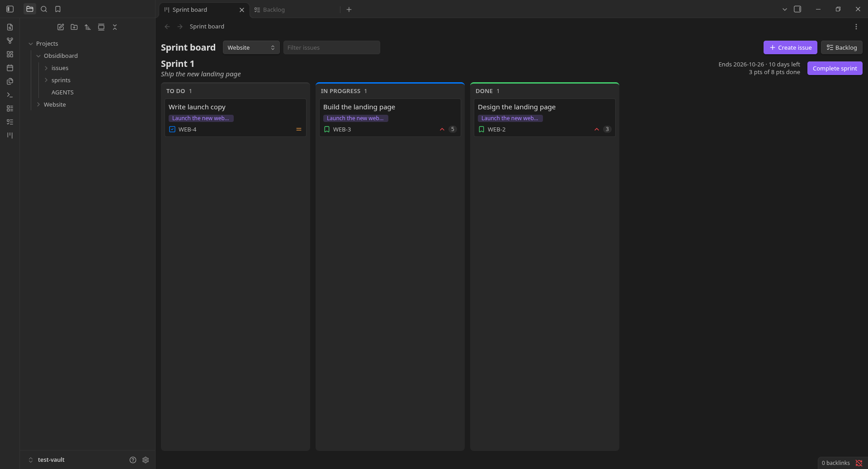Open the more options menu
The image size is (868, 469).
tap(856, 27)
